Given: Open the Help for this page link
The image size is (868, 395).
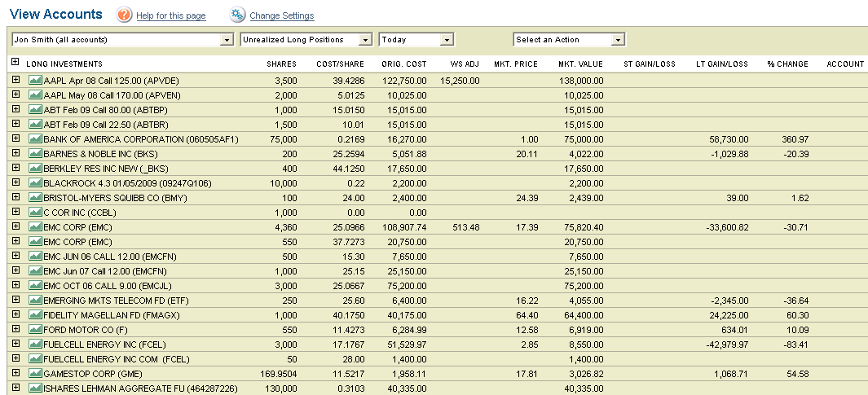Looking at the screenshot, I should [x=171, y=16].
